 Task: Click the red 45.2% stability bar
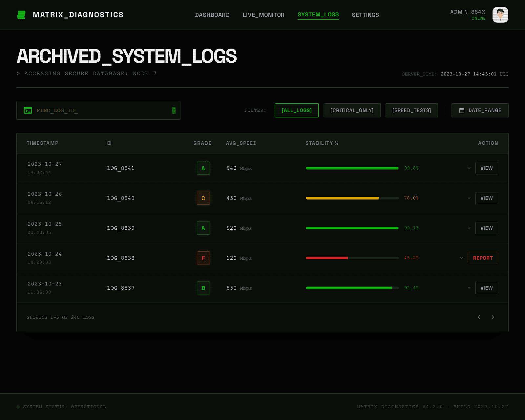pyautogui.click(x=352, y=258)
